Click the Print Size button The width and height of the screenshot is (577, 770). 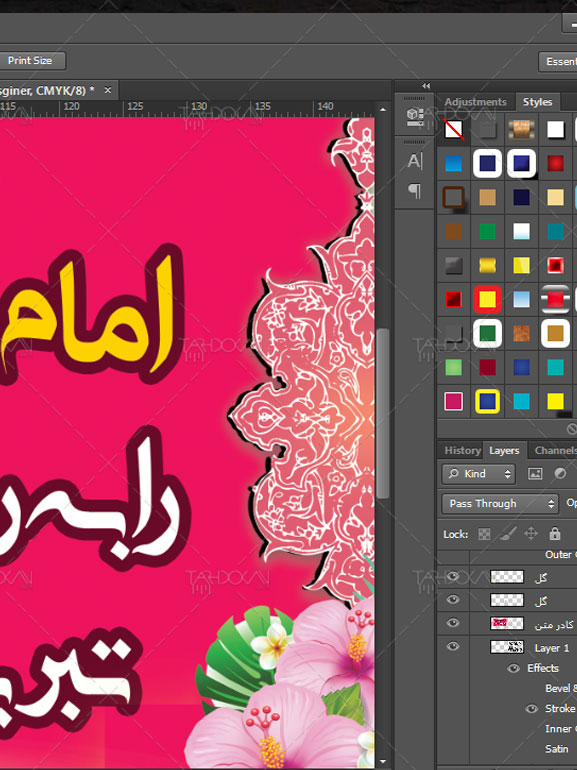[30, 60]
